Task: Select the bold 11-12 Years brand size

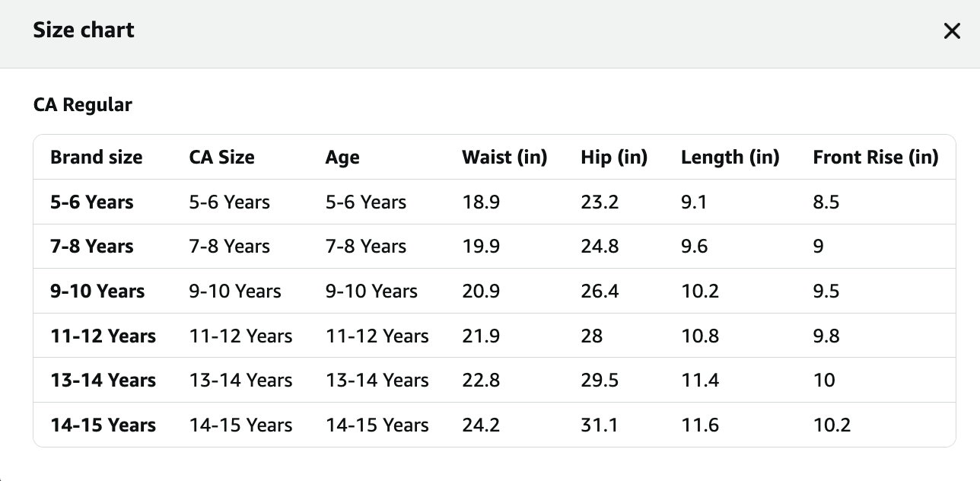Action: point(103,336)
